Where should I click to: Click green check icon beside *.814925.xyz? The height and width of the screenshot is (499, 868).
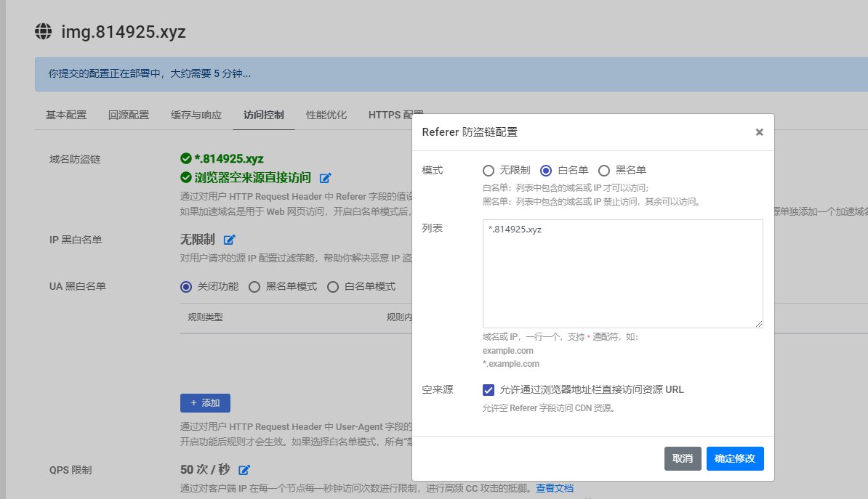click(186, 158)
